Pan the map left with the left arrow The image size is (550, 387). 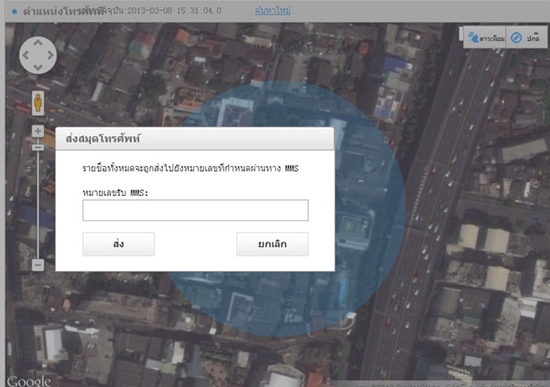(26, 55)
